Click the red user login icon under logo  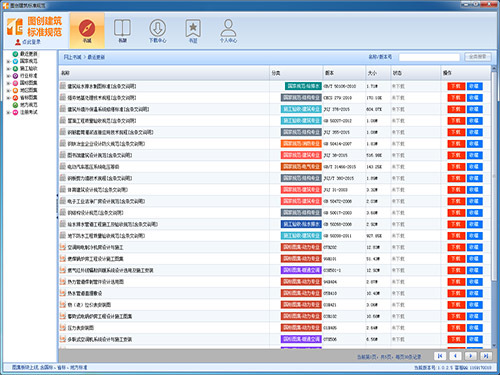coord(18,42)
